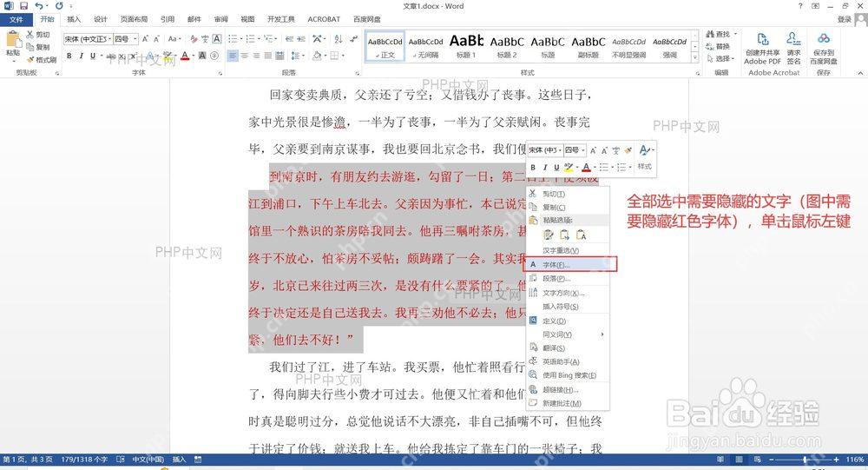Image resolution: width=868 pixels, height=470 pixels.
Task: Toggle subscript X₂ in ribbon
Action: [x=122, y=56]
